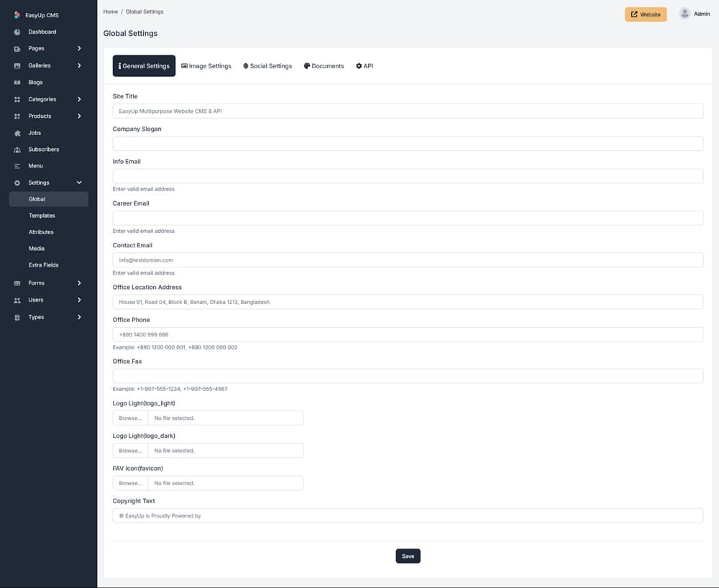This screenshot has width=719, height=588.
Task: Expand the Pages submenu chevron
Action: coord(79,48)
